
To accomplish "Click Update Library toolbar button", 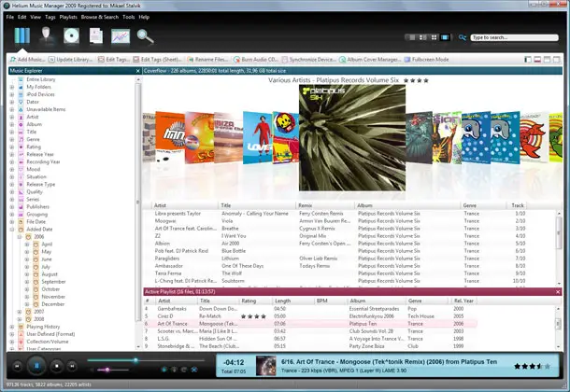I will (x=70, y=60).
